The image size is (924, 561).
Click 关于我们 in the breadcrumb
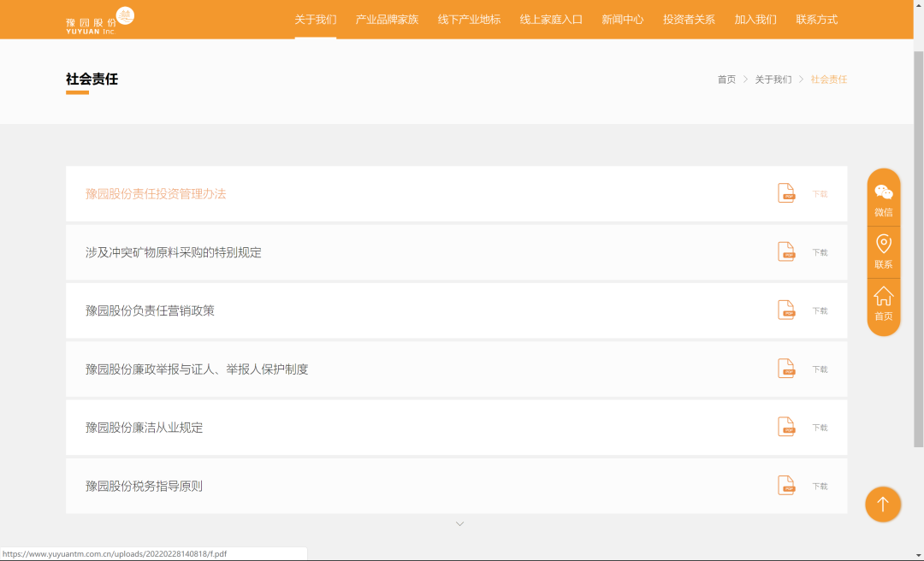click(x=773, y=80)
